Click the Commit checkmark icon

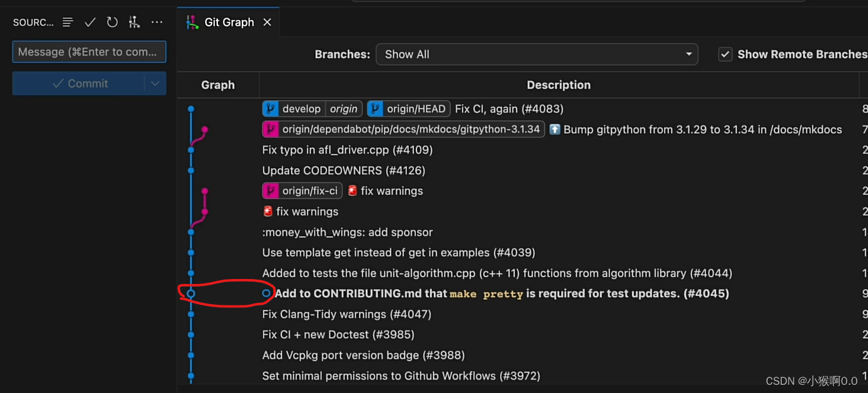click(89, 22)
